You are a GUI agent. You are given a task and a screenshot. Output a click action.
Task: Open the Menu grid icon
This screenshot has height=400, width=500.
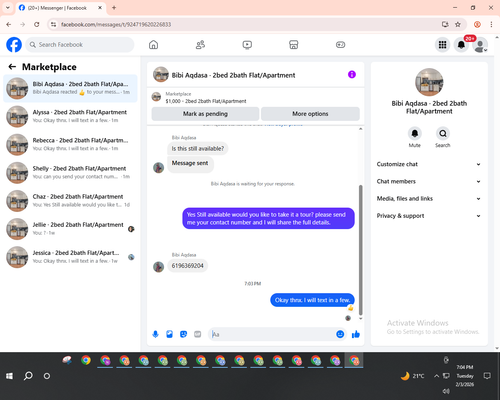click(442, 45)
